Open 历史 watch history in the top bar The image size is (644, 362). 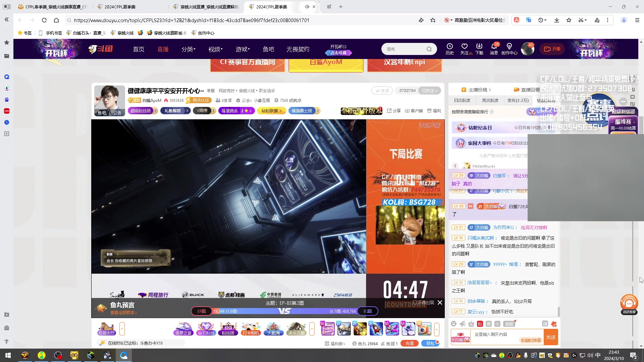pos(449,49)
